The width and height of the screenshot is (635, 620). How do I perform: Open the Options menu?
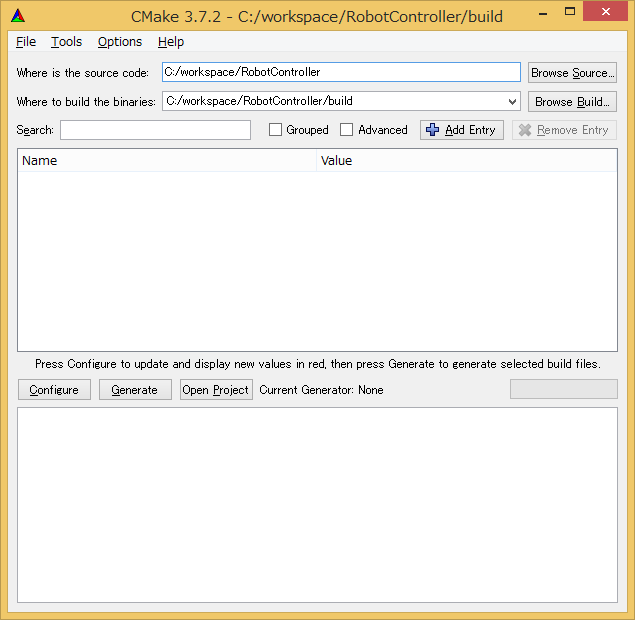tap(120, 42)
